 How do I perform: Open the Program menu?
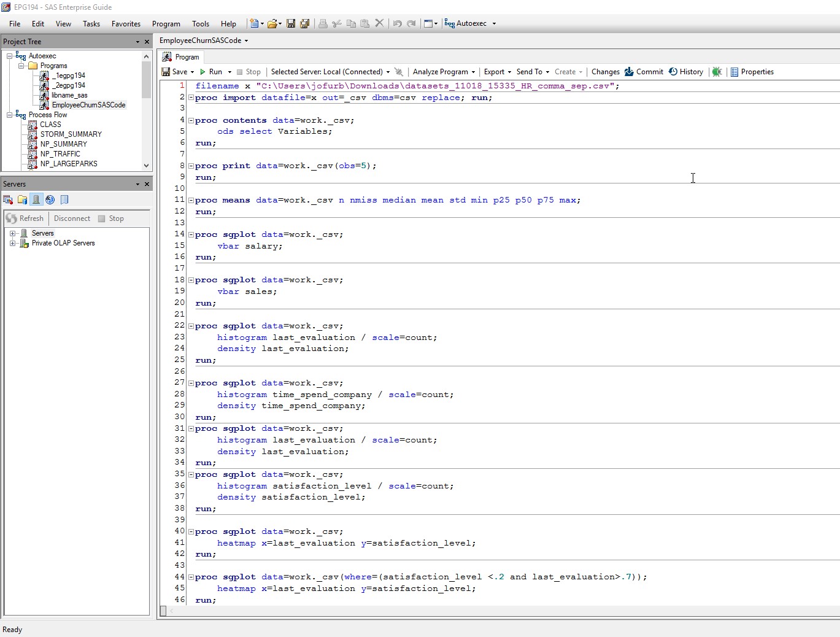coord(166,24)
